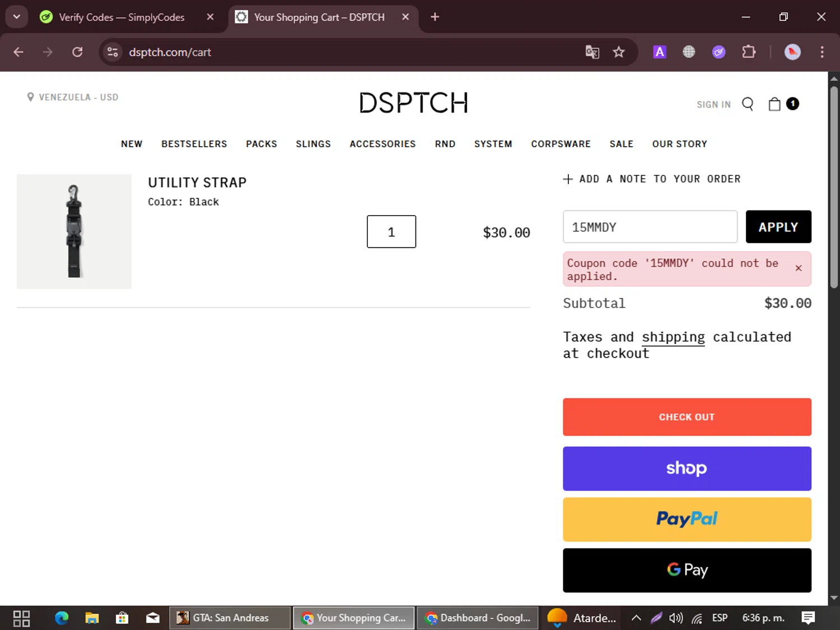This screenshot has width=840, height=630.
Task: Follow the shipping link
Action: (673, 337)
